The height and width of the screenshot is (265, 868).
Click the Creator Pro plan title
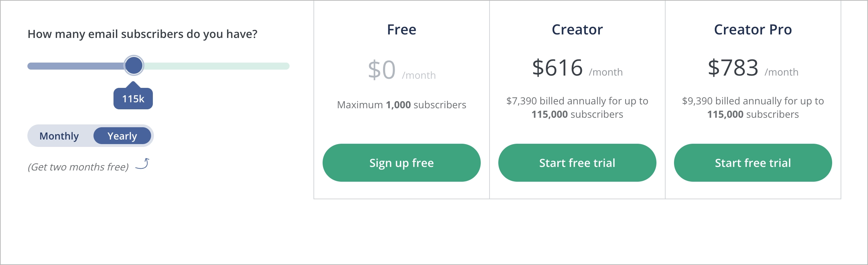click(x=753, y=30)
